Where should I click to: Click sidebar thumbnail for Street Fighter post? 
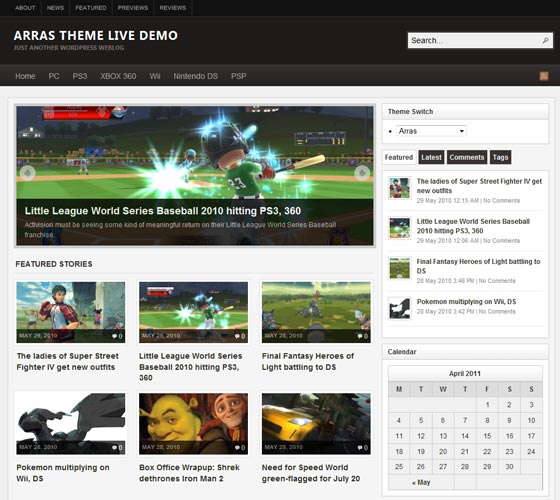pyautogui.click(x=400, y=188)
